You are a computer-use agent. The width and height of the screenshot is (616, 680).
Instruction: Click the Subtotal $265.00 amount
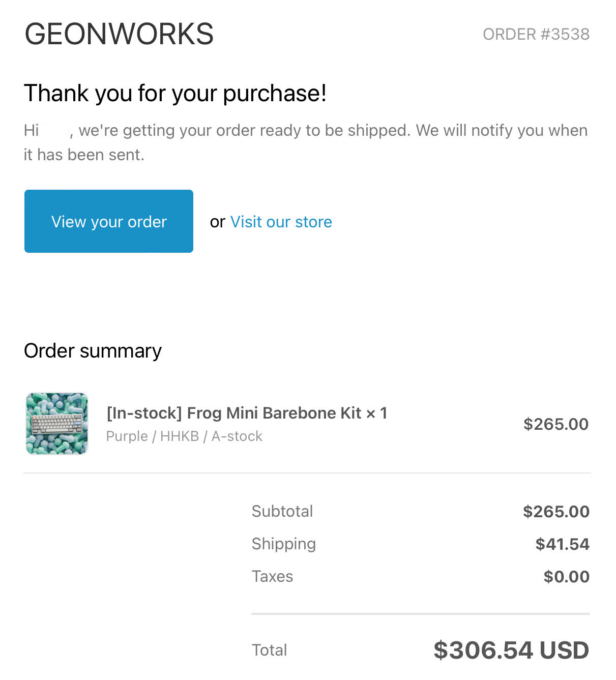click(x=556, y=512)
